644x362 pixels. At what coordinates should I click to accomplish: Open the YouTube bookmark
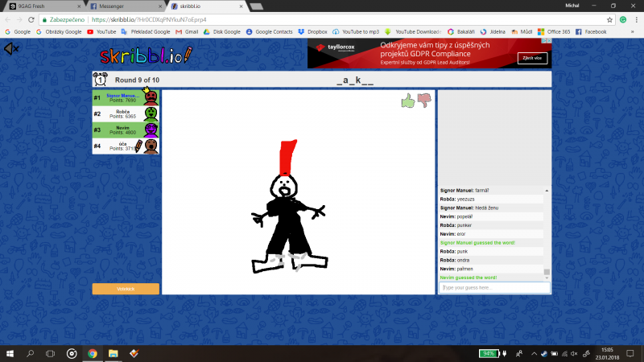(x=101, y=31)
